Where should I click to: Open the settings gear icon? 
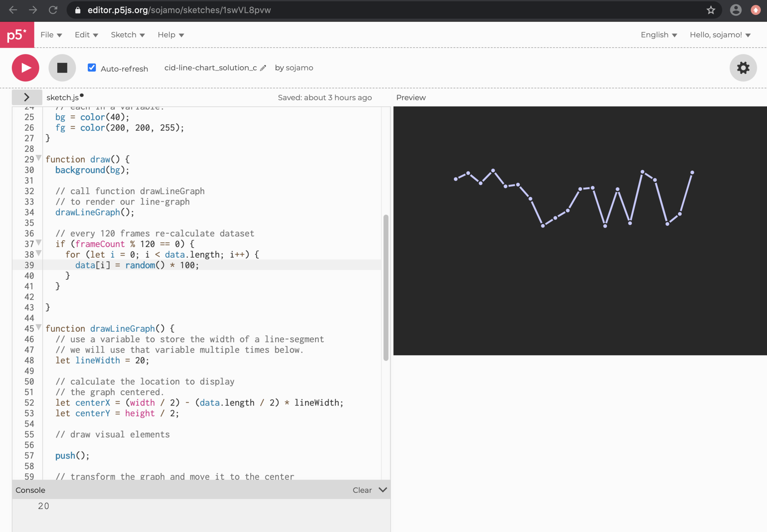743,68
